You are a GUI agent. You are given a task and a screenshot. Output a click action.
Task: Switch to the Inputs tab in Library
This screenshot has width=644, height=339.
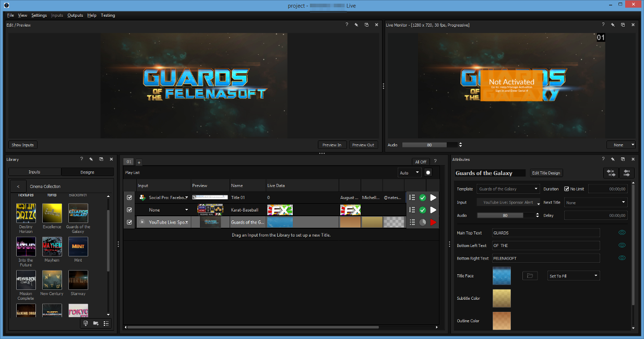coord(34,172)
